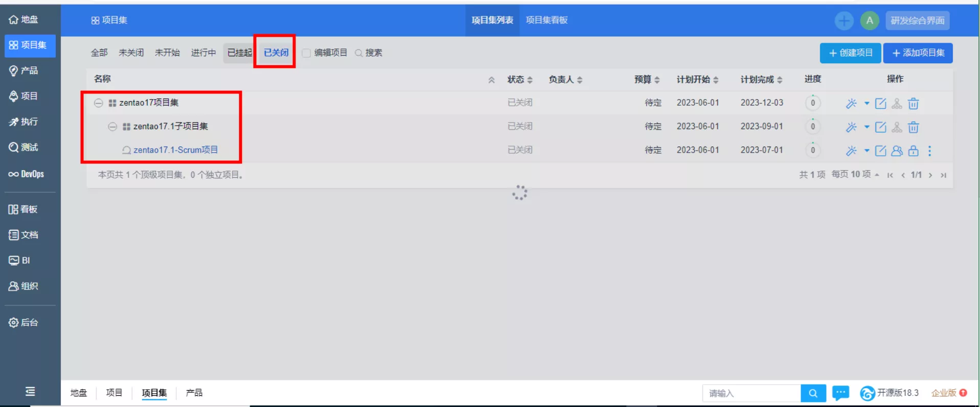This screenshot has height=407, width=980.
Task: Open 看板 in sidebar
Action: tap(23, 209)
